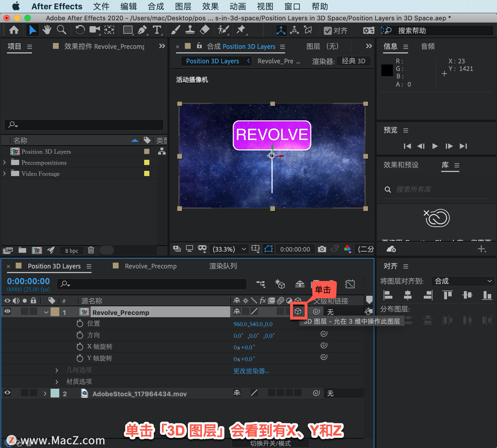Switch to 音频 panel tab
497x448 pixels.
428,46
